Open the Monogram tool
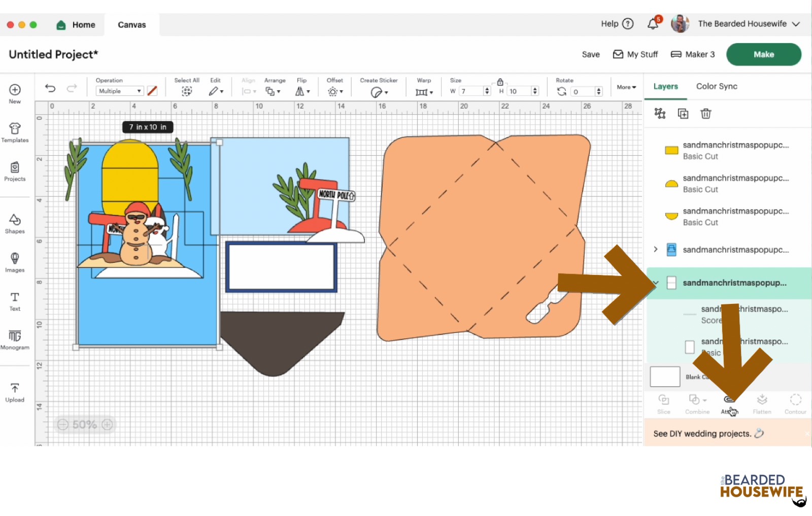This screenshot has height=516, width=812. tap(15, 340)
